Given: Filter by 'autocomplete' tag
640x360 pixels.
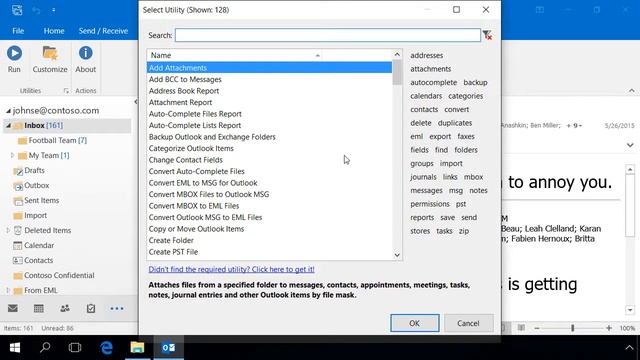Looking at the screenshot, I should click(x=433, y=82).
